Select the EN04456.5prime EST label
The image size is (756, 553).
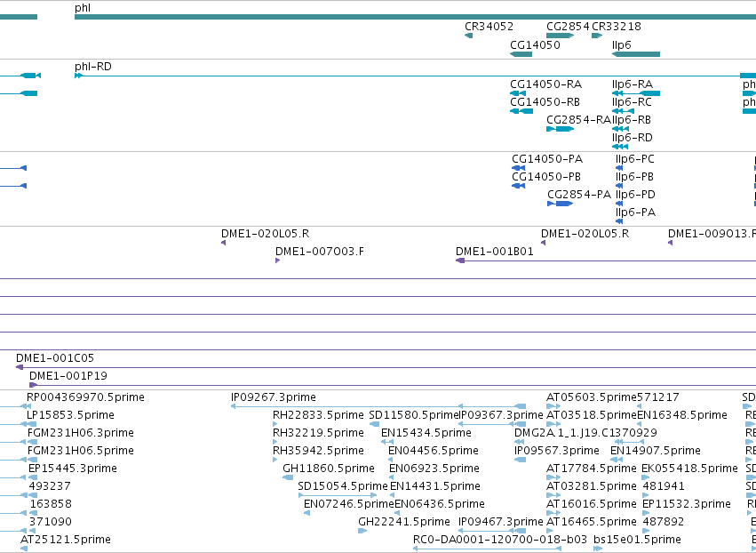434,451
